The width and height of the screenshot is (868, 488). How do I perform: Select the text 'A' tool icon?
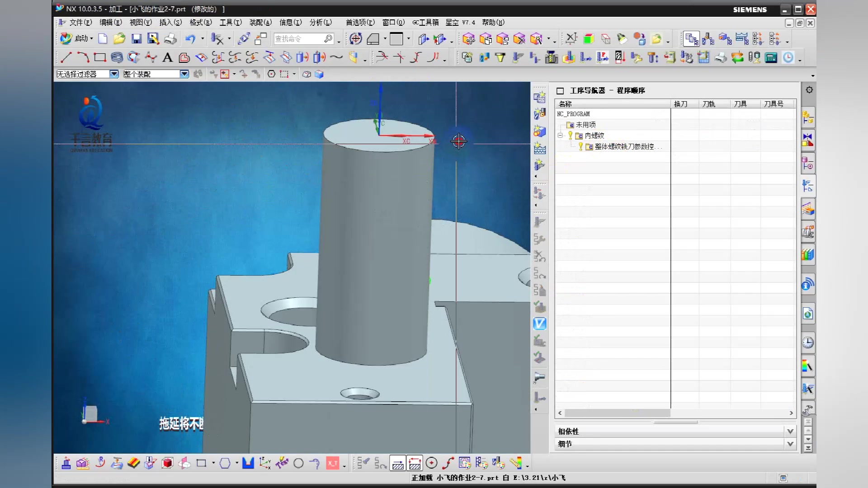[x=167, y=57]
